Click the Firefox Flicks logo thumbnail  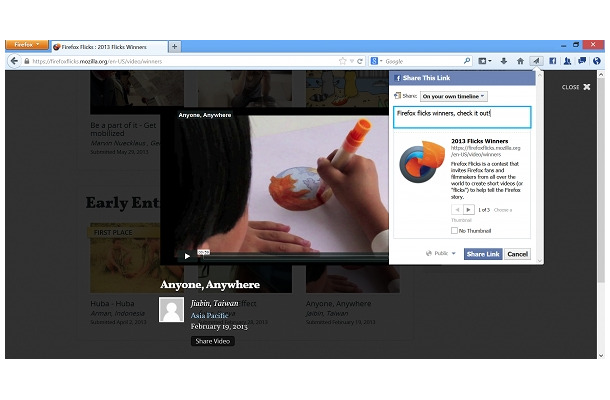click(x=422, y=162)
